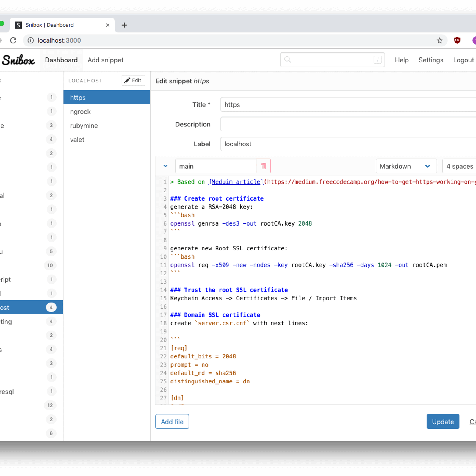Click the slash shortcut hint in search box

[x=378, y=59]
